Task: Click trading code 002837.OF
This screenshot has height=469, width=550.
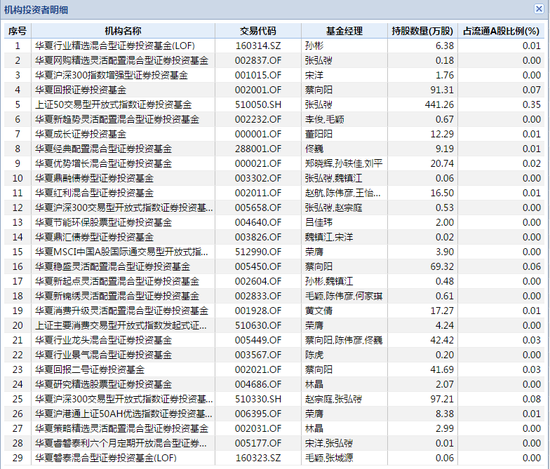Action: [x=258, y=61]
